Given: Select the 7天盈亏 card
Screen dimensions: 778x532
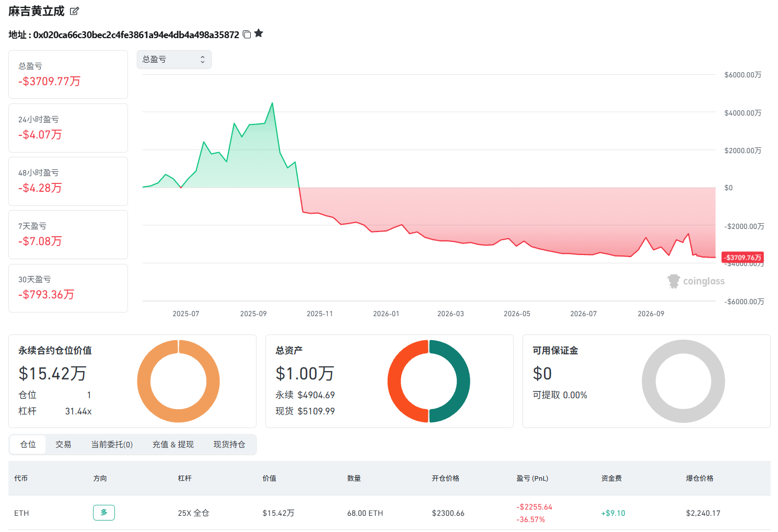Looking at the screenshot, I should (x=68, y=235).
